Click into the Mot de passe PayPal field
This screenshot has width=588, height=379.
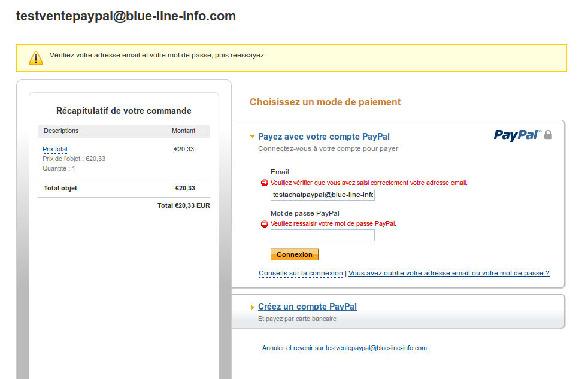click(x=322, y=235)
